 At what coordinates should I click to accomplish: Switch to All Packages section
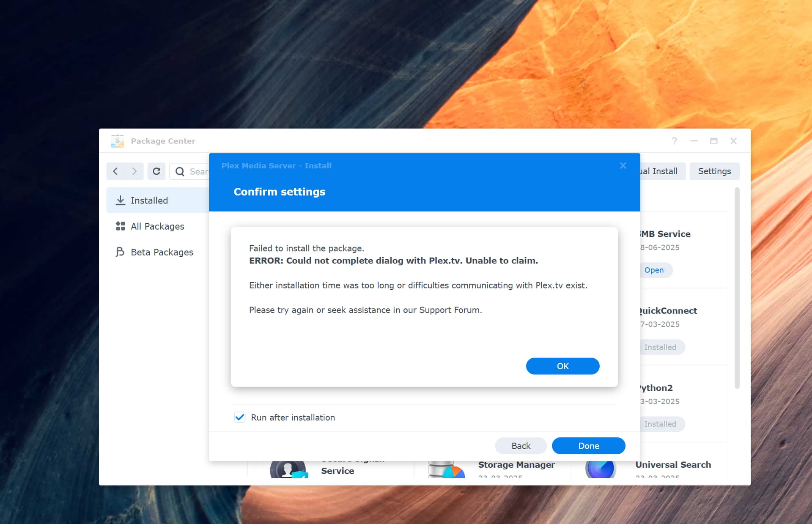157,226
